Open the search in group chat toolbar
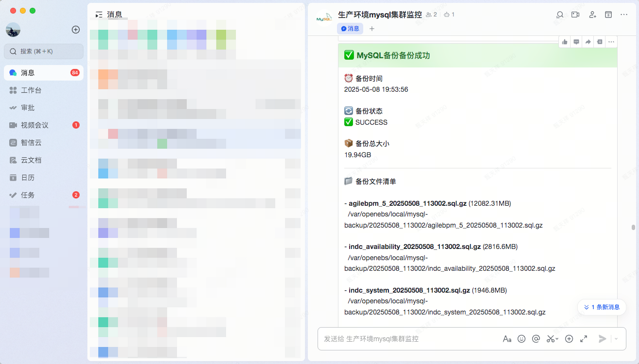 pyautogui.click(x=559, y=15)
